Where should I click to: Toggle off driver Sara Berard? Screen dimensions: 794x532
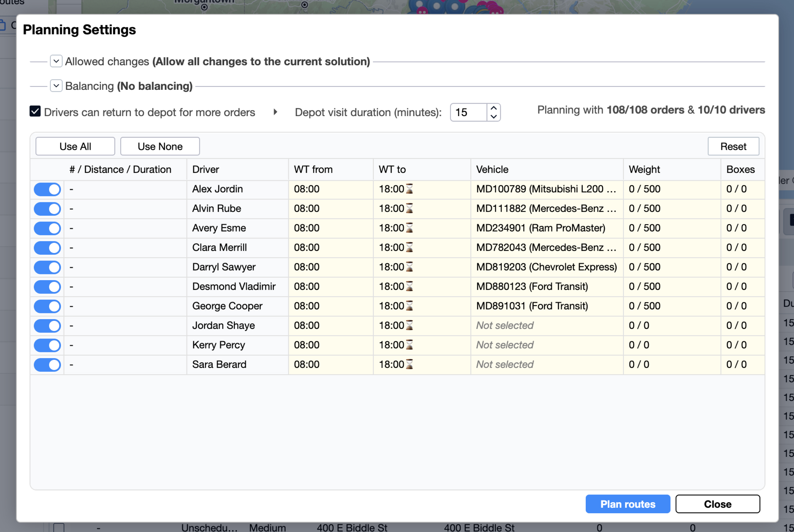click(x=47, y=365)
